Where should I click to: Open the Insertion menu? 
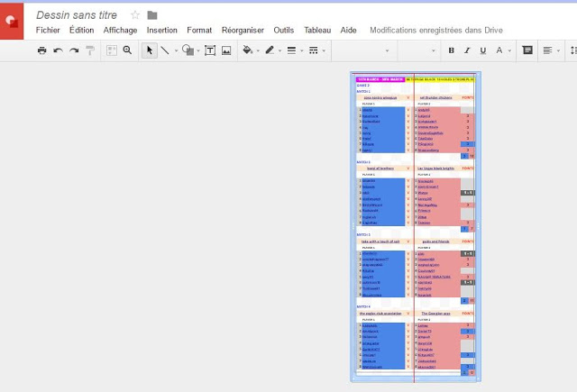point(162,30)
